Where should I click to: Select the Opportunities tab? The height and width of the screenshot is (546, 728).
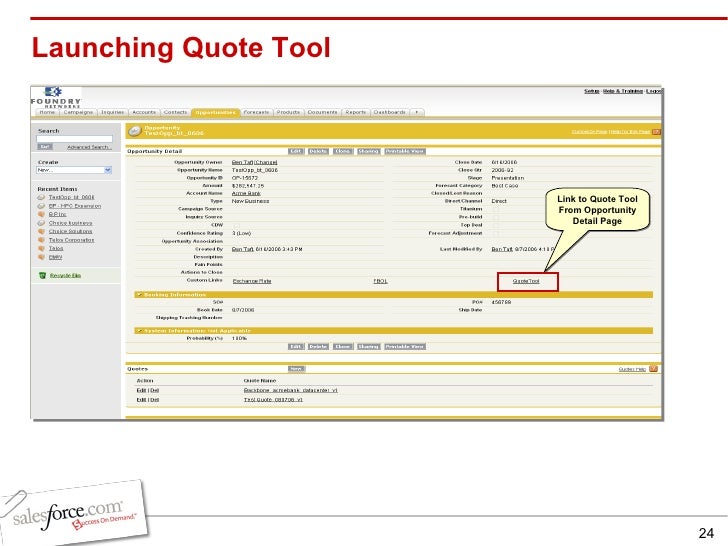pos(215,112)
